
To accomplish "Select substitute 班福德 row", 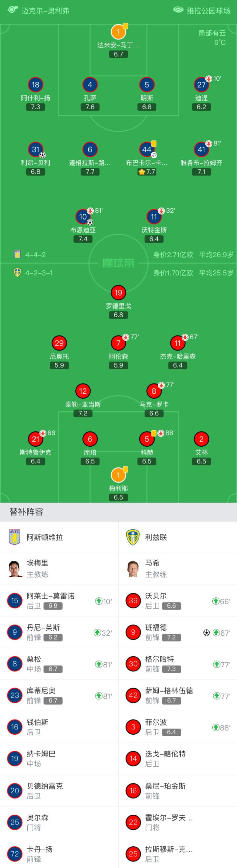I will (178, 632).
